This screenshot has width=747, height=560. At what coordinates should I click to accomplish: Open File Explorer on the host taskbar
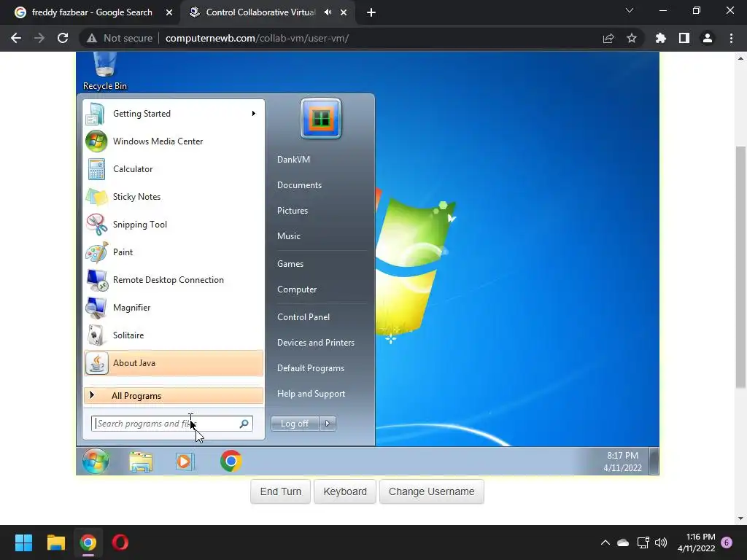pos(55,542)
